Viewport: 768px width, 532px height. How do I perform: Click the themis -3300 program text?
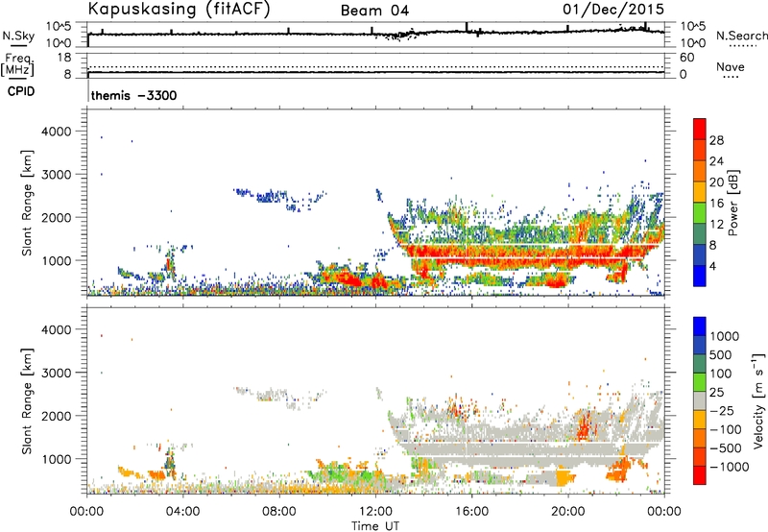pyautogui.click(x=133, y=95)
